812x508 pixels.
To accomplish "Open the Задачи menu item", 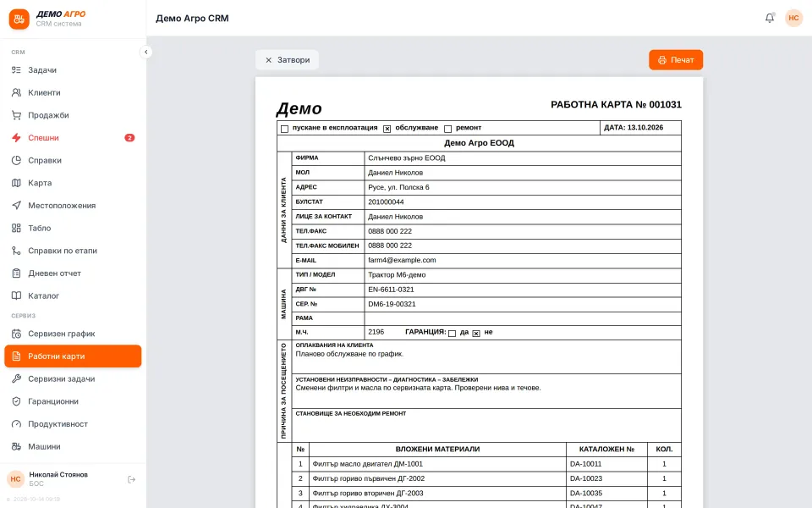I will coord(73,70).
